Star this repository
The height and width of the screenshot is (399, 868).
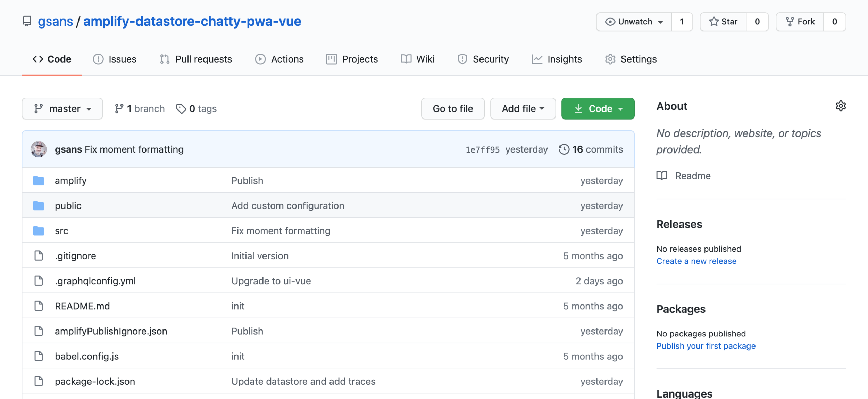723,22
